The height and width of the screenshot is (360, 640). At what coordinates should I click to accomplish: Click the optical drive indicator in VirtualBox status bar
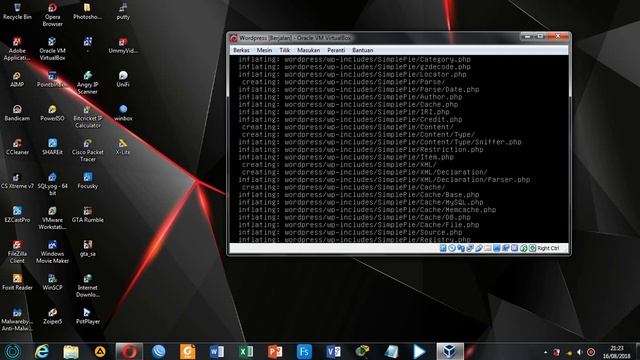(x=452, y=248)
